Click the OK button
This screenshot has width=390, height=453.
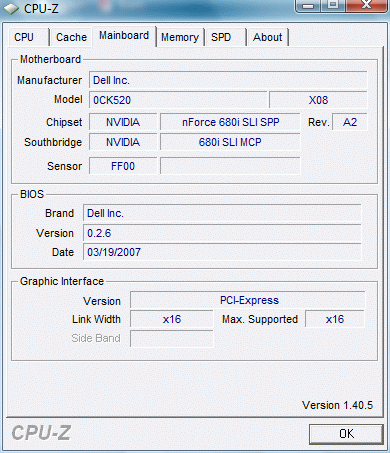pos(346,434)
